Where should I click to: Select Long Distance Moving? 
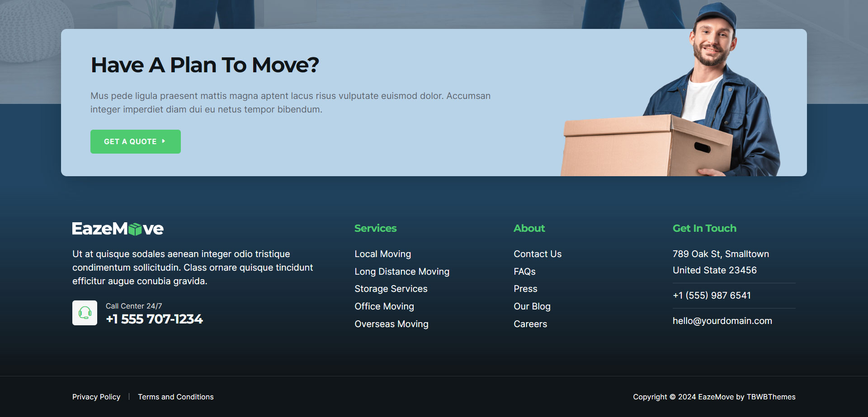[401, 272]
